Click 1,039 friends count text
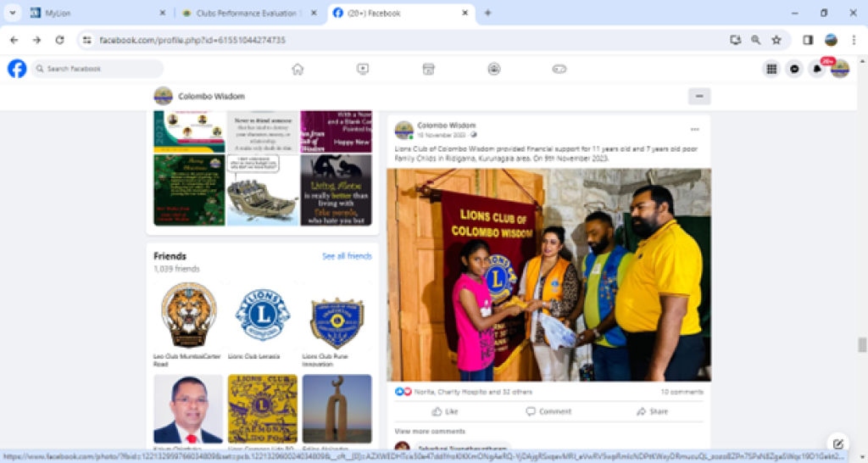 click(x=176, y=269)
